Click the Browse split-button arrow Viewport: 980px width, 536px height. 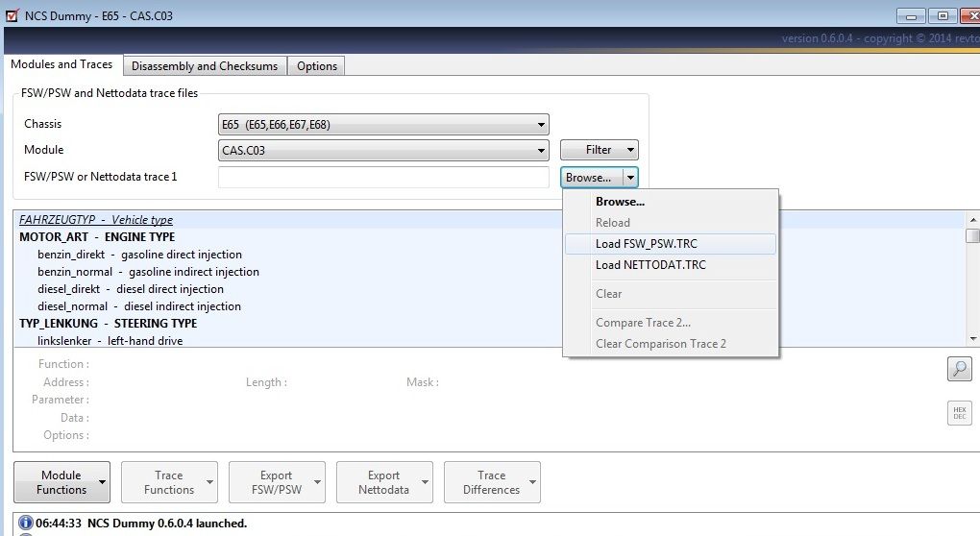coord(630,178)
